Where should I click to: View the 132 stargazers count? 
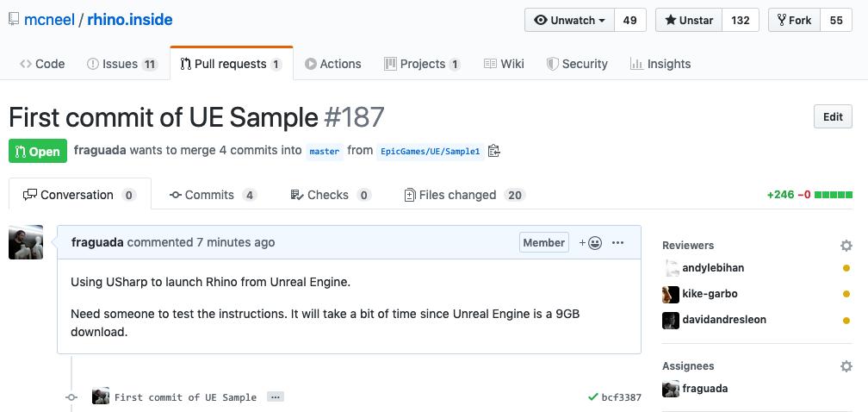(741, 21)
